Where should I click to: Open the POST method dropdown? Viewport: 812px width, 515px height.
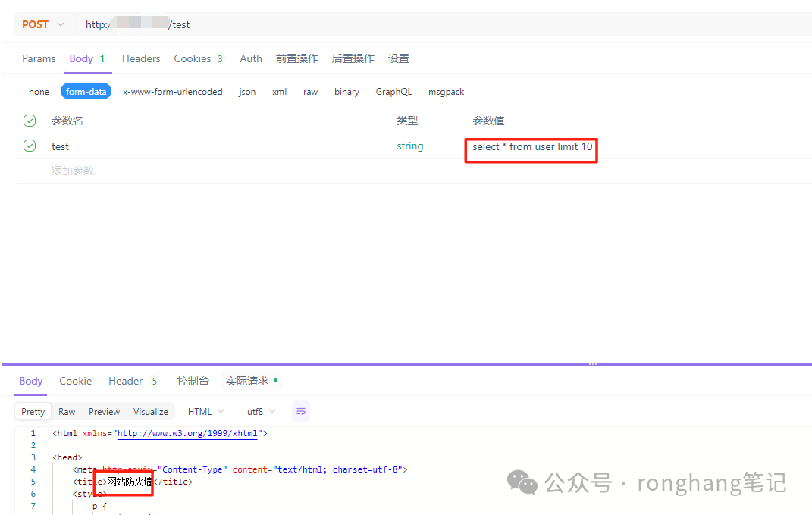coord(43,24)
